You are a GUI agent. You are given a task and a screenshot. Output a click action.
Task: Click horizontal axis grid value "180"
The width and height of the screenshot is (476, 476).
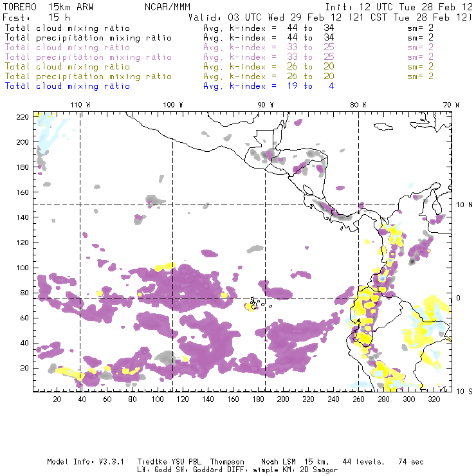click(258, 399)
